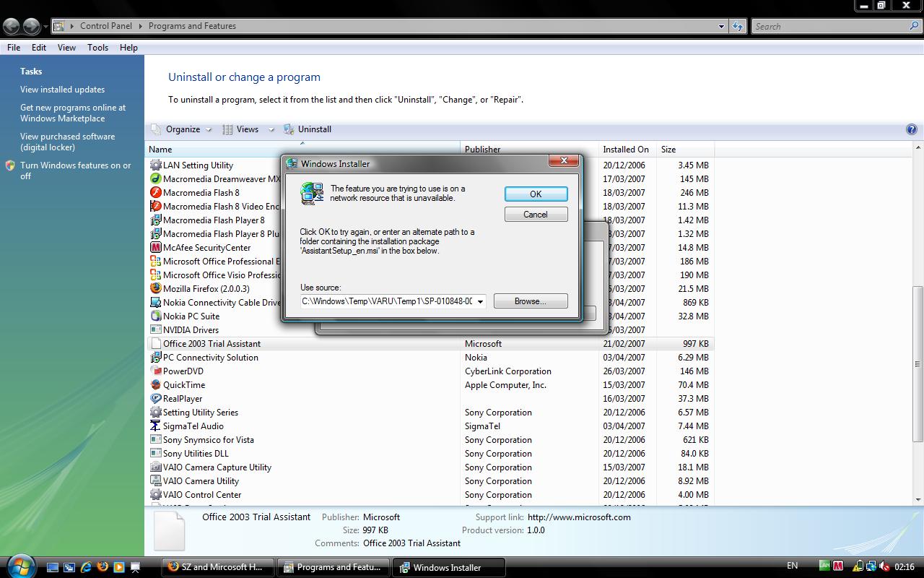924x578 pixels.
Task: Open the View menu
Action: 66,47
